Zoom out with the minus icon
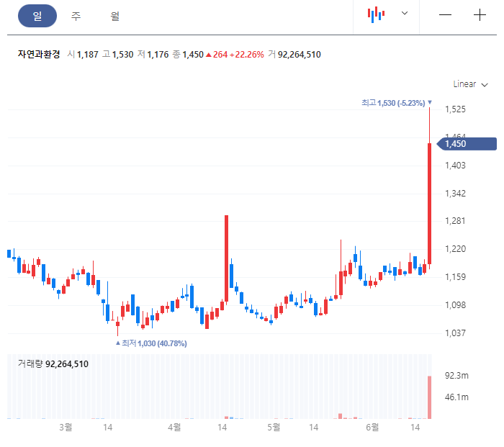The image size is (504, 447). tap(445, 15)
